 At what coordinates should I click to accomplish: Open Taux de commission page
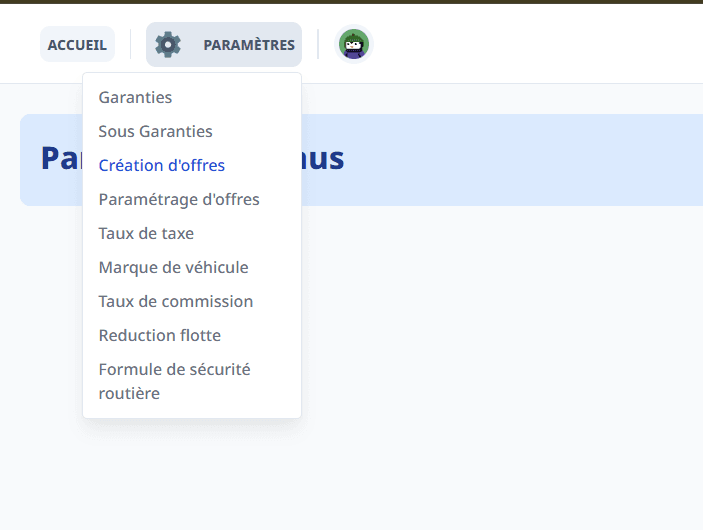(x=175, y=301)
